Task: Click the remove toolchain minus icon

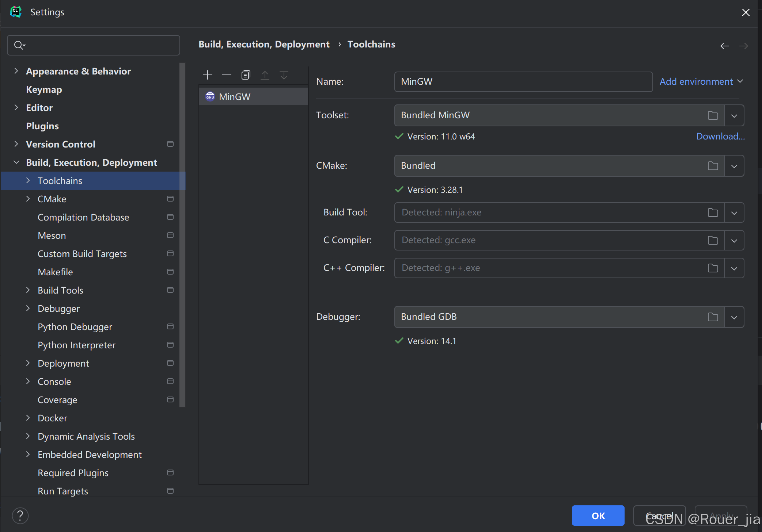Action: tap(227, 75)
